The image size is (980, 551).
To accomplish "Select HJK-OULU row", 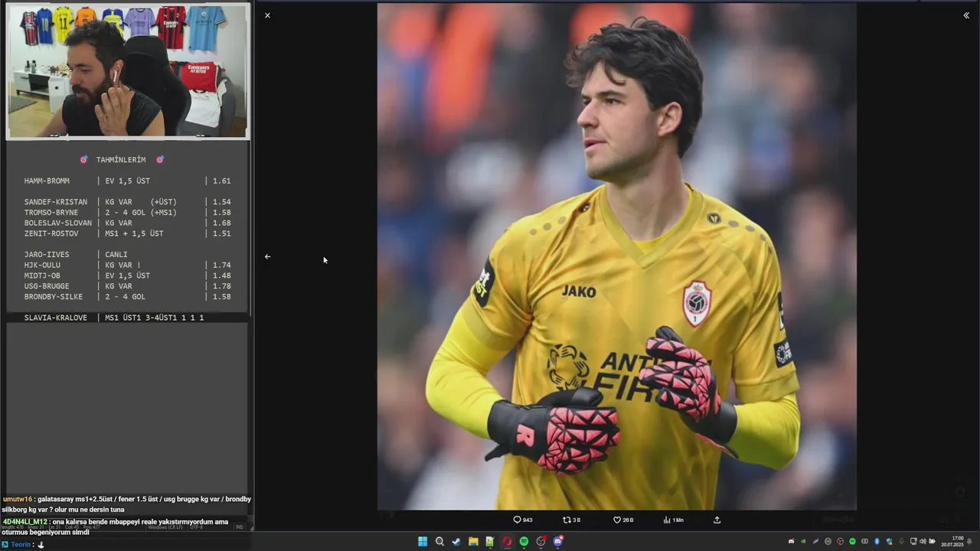I will click(x=127, y=265).
